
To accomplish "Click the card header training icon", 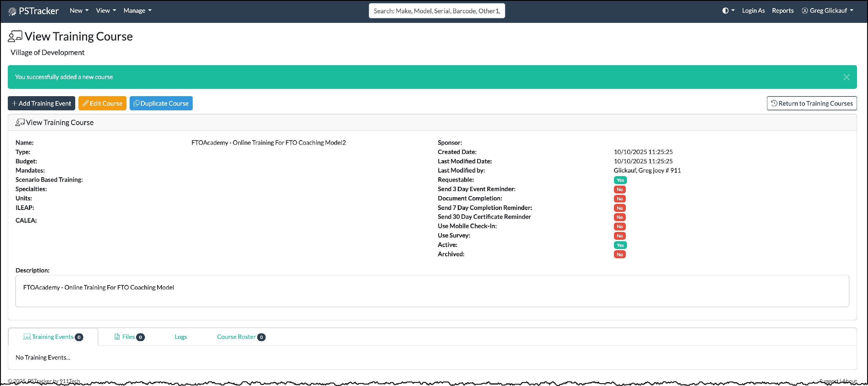I will [20, 122].
